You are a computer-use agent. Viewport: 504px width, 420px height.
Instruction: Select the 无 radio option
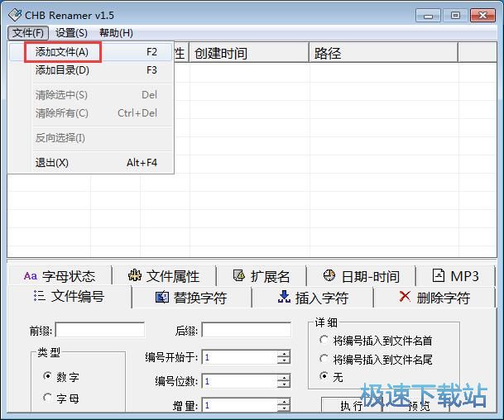(x=324, y=376)
